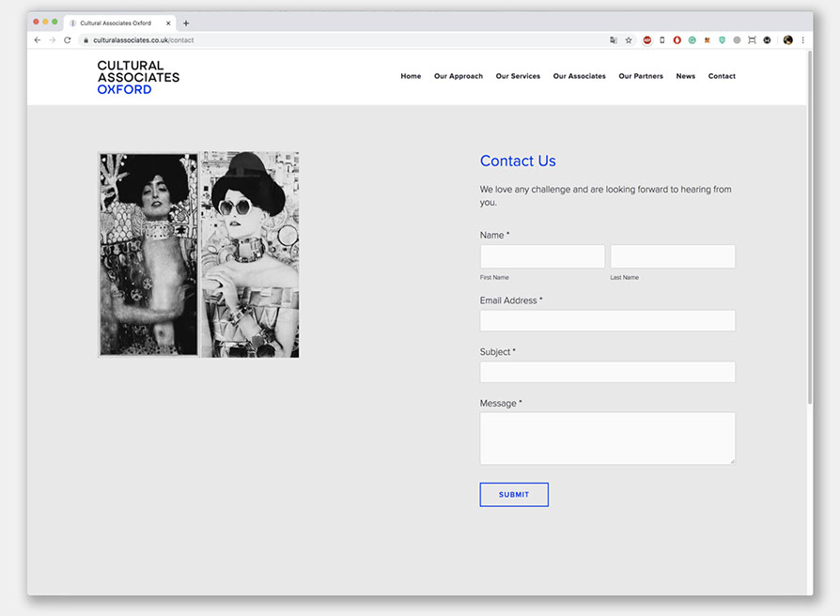Click the black-and-white portrait image
840x616 pixels.
[x=198, y=254]
